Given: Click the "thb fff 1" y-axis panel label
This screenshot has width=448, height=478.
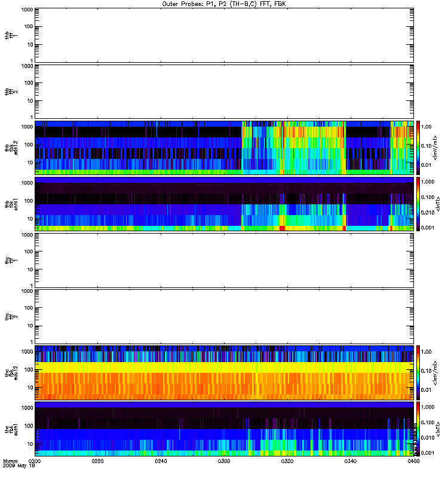Looking at the screenshot, I should click(x=11, y=35).
